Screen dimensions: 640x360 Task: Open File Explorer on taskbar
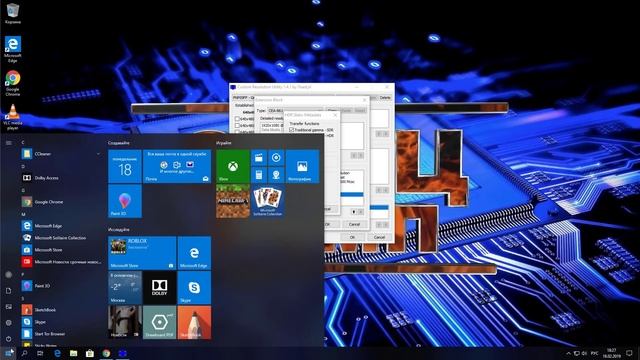tap(73, 353)
